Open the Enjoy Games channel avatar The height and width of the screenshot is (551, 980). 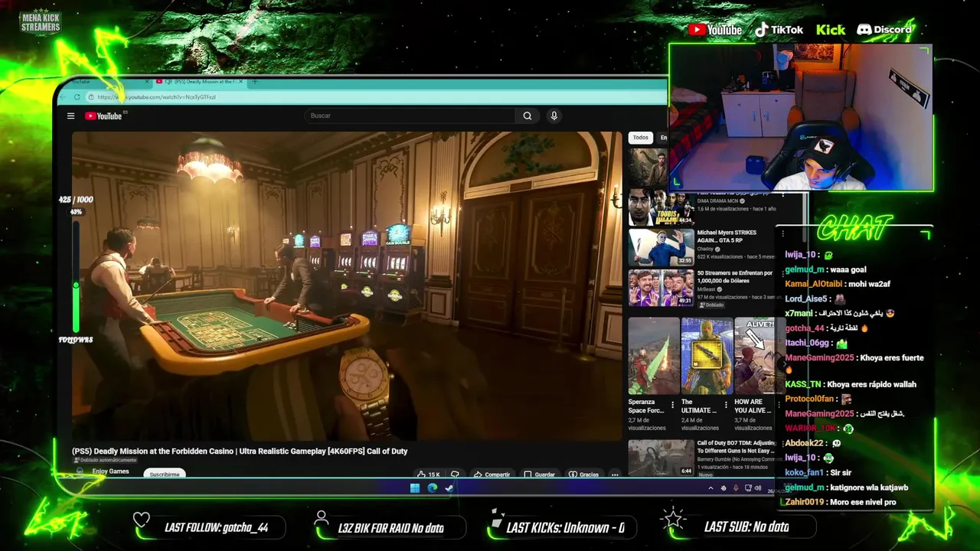[79, 472]
